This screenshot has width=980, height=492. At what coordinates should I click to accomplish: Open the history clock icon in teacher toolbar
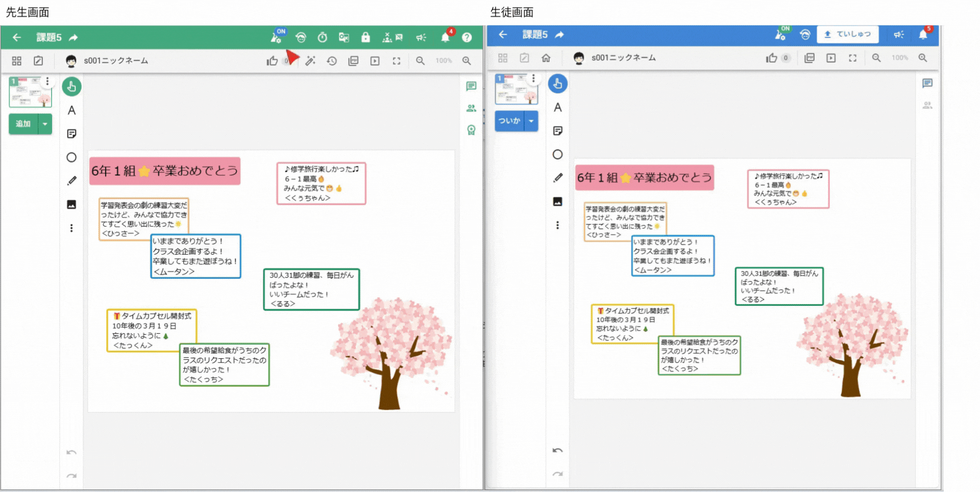(x=332, y=61)
